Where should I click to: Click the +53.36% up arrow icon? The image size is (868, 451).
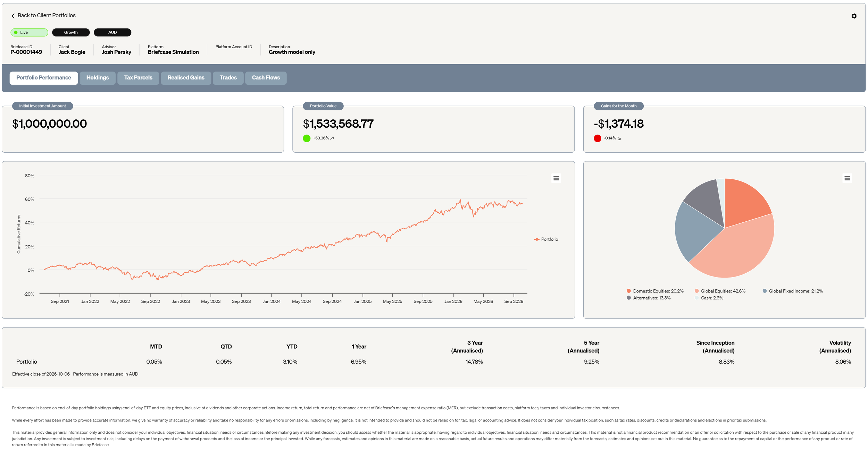click(x=332, y=138)
